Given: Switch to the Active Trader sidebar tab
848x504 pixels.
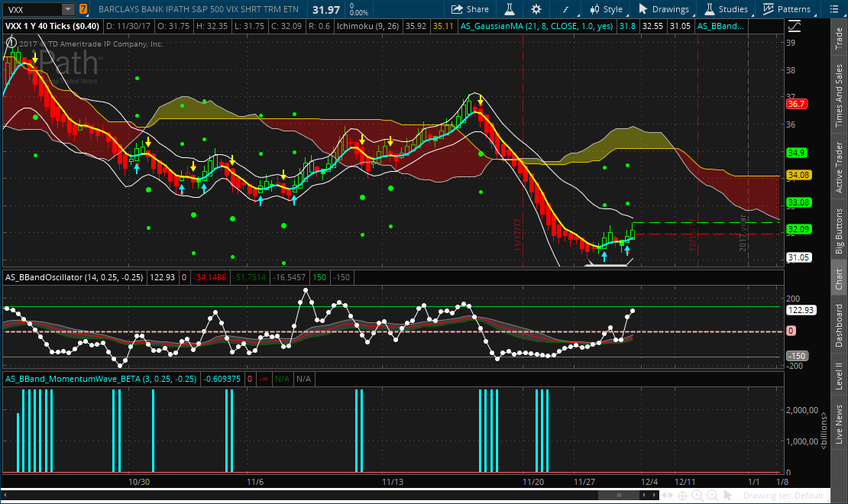Looking at the screenshot, I should point(838,166).
